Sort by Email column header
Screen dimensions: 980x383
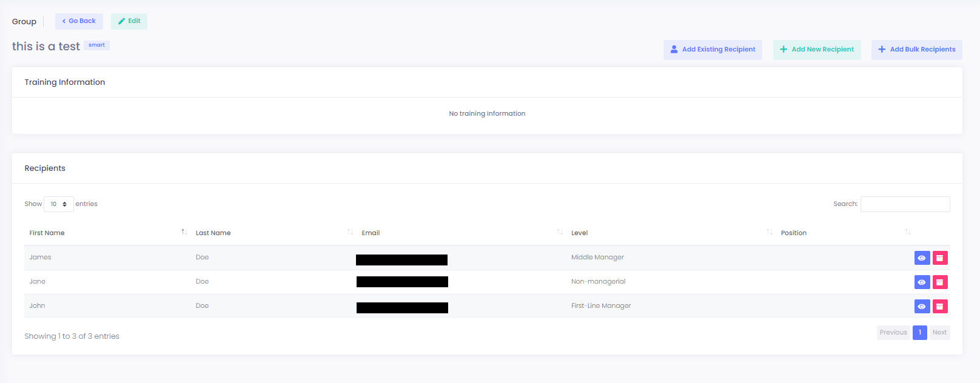(x=371, y=233)
